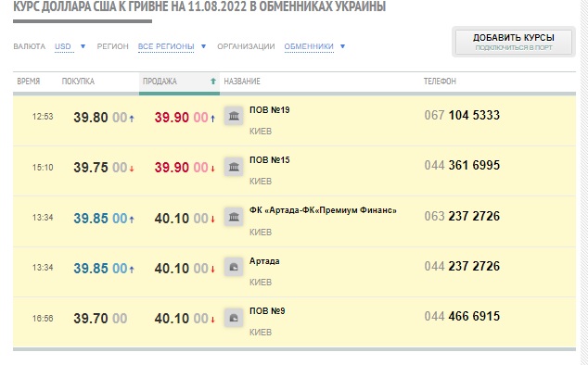Viewport: 588px width, 365px height.
Task: Click the ДОБАВИТЬ КУРСЫ button
Action: point(514,42)
